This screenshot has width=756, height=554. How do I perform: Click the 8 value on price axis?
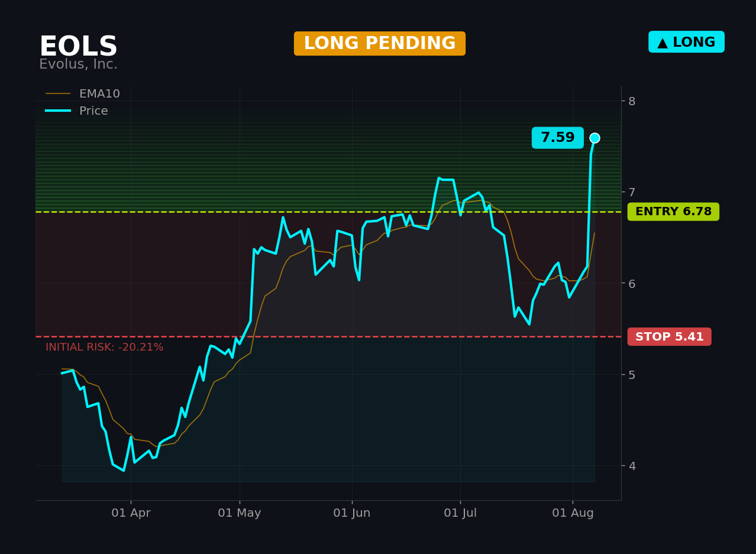[x=632, y=101]
